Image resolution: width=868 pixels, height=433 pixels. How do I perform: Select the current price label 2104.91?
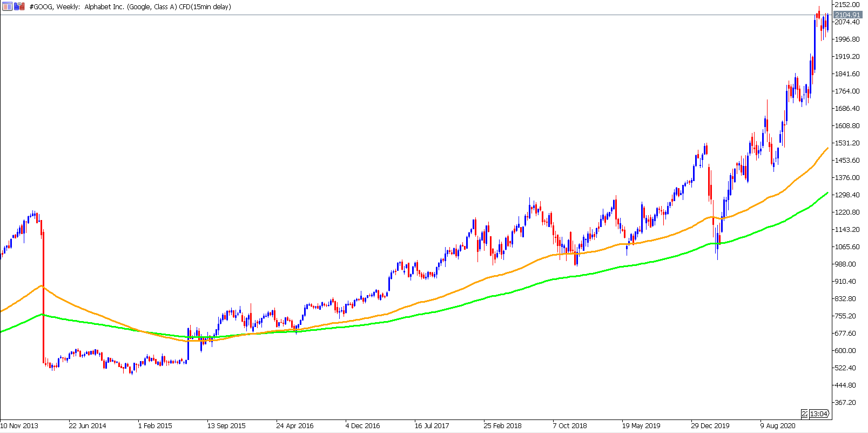(x=847, y=15)
